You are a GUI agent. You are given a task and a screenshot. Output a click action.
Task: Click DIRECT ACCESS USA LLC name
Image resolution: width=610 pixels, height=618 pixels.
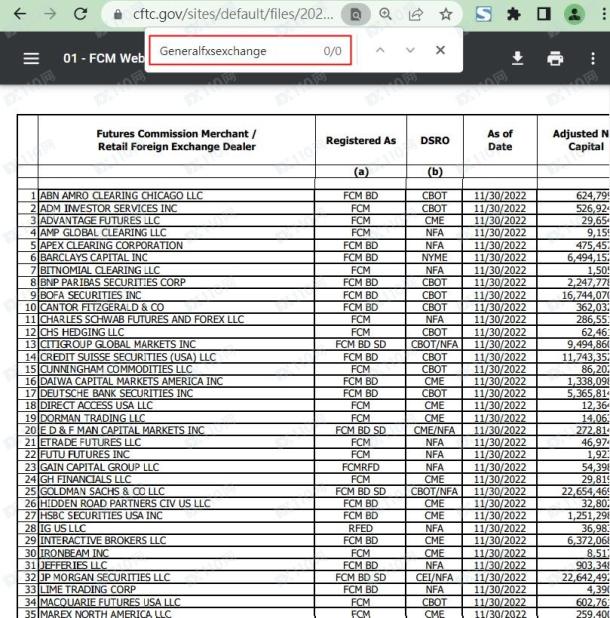97,405
